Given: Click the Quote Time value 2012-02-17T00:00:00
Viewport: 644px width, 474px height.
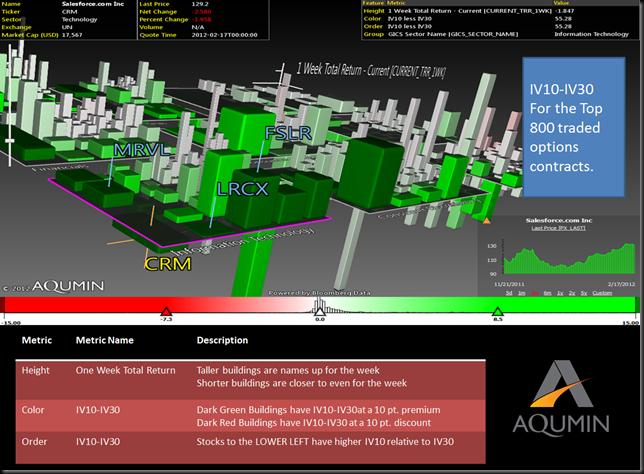Looking at the screenshot, I should pyautogui.click(x=225, y=35).
